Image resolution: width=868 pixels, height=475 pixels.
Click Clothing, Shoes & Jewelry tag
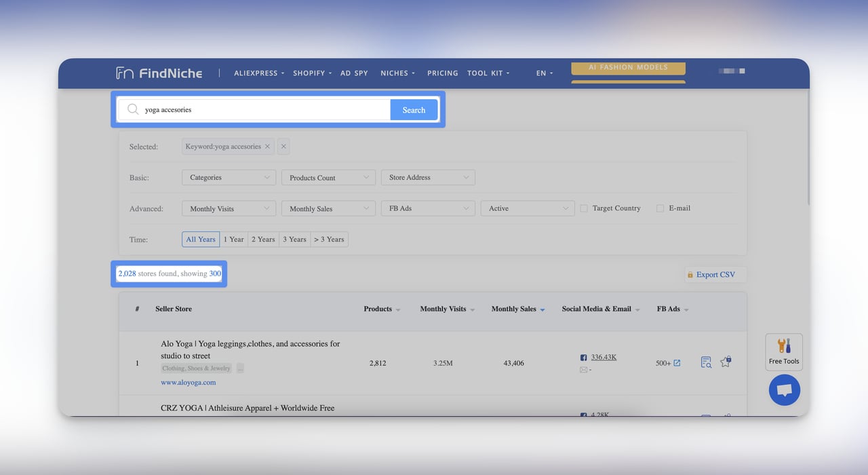197,368
